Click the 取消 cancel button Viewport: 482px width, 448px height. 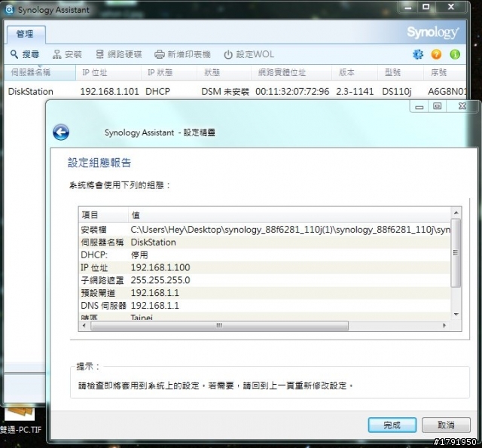click(x=446, y=425)
